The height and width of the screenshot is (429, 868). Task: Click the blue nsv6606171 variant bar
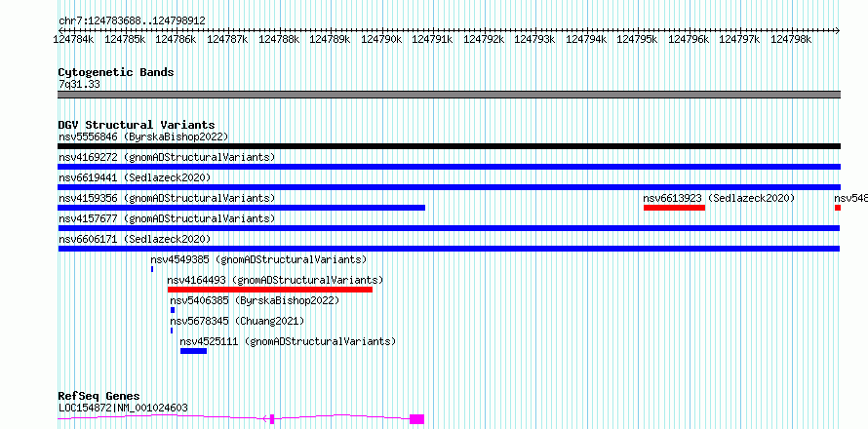(449, 249)
